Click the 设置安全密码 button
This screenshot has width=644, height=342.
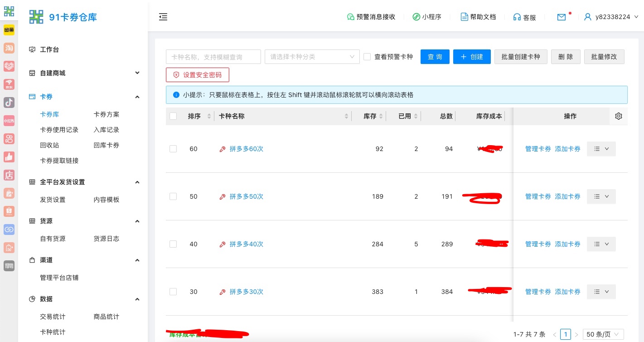198,75
